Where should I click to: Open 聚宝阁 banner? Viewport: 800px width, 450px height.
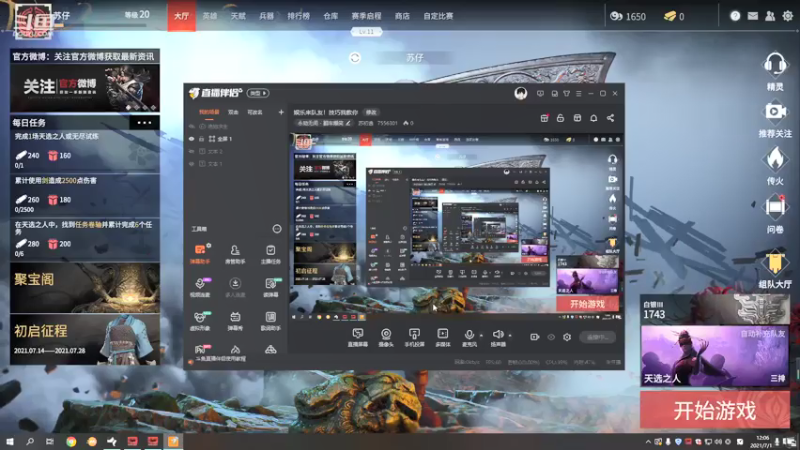[x=85, y=288]
